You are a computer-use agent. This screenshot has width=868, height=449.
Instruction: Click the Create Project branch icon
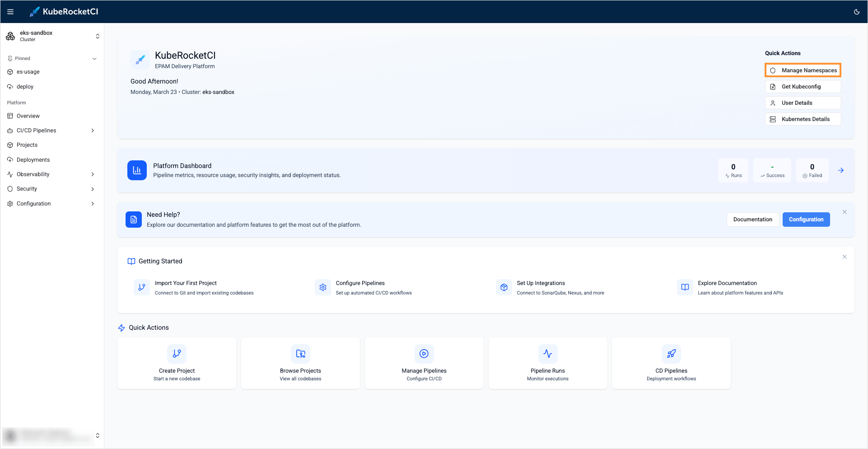177,354
